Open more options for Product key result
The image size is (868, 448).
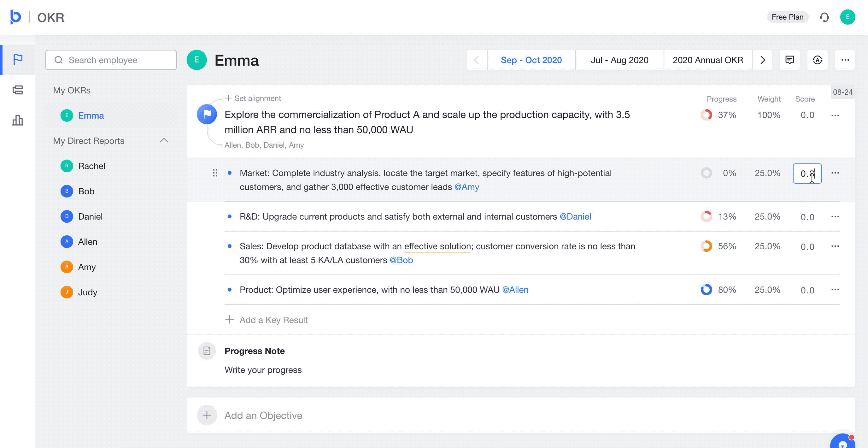pyautogui.click(x=835, y=290)
